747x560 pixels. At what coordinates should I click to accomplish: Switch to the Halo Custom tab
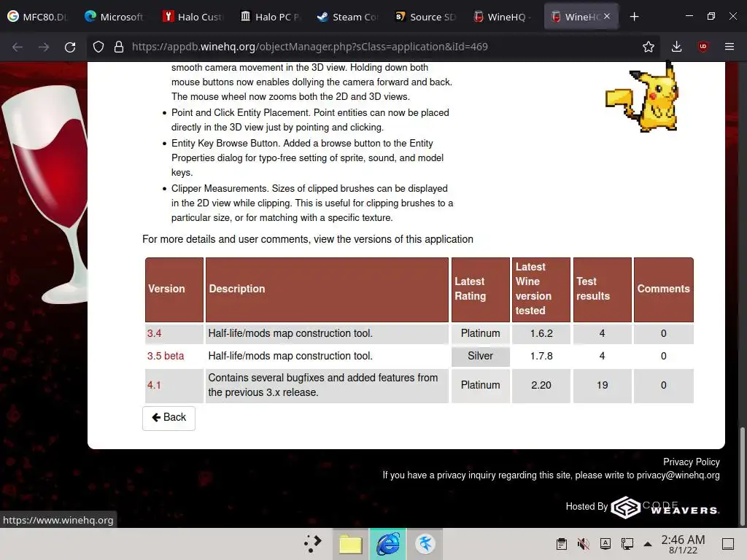[193, 17]
